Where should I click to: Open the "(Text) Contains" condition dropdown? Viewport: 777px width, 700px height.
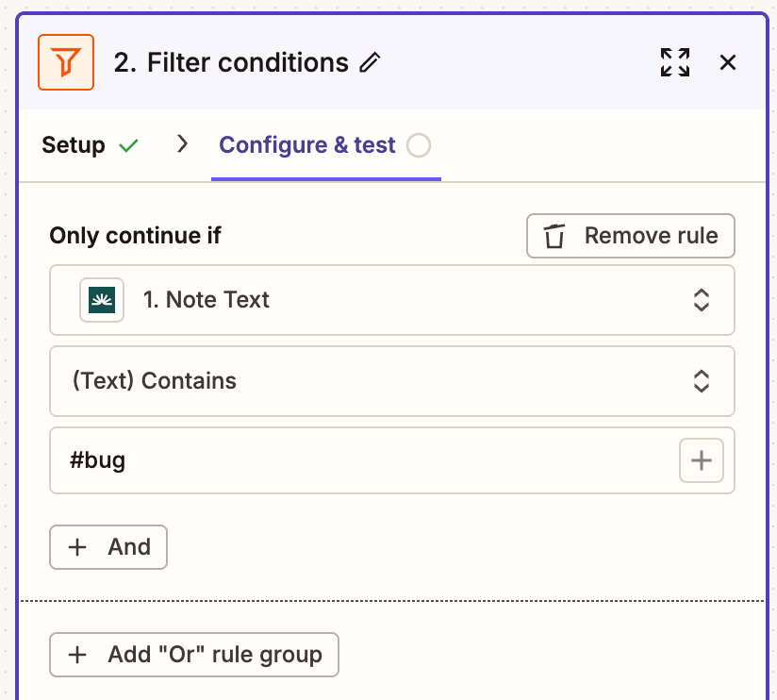pos(377,381)
